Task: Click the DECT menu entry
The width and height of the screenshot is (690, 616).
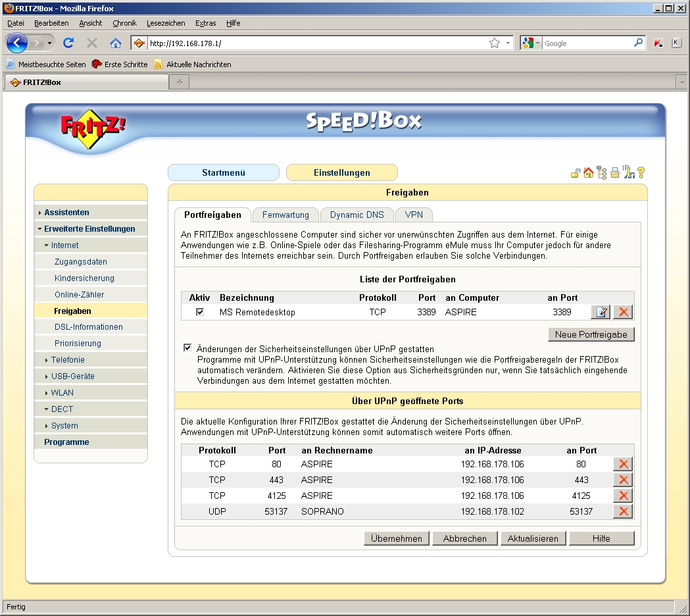Action: click(62, 409)
